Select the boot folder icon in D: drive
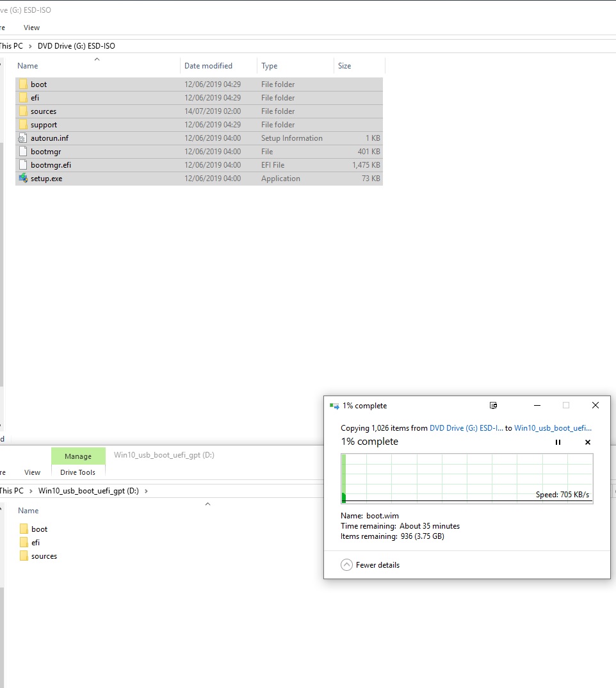The width and height of the screenshot is (616, 688). (24, 529)
